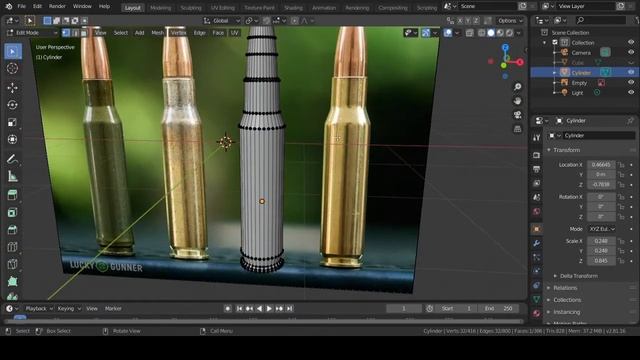The height and width of the screenshot is (360, 640).
Task: Hide the Collection in outliner
Action: pos(631,42)
